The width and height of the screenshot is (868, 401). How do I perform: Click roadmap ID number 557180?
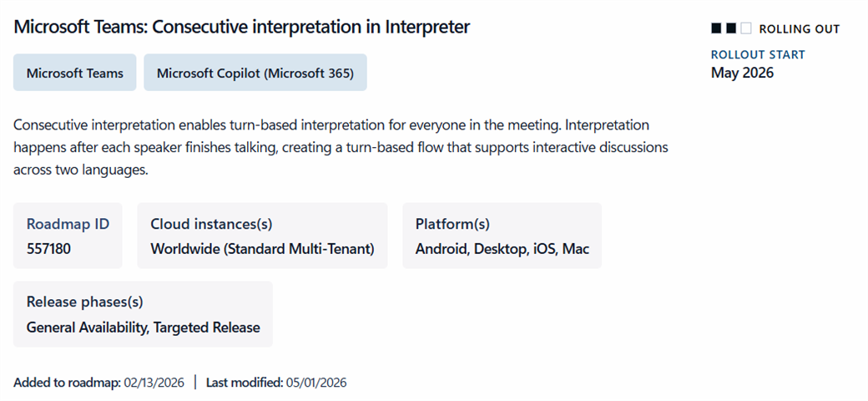48,249
